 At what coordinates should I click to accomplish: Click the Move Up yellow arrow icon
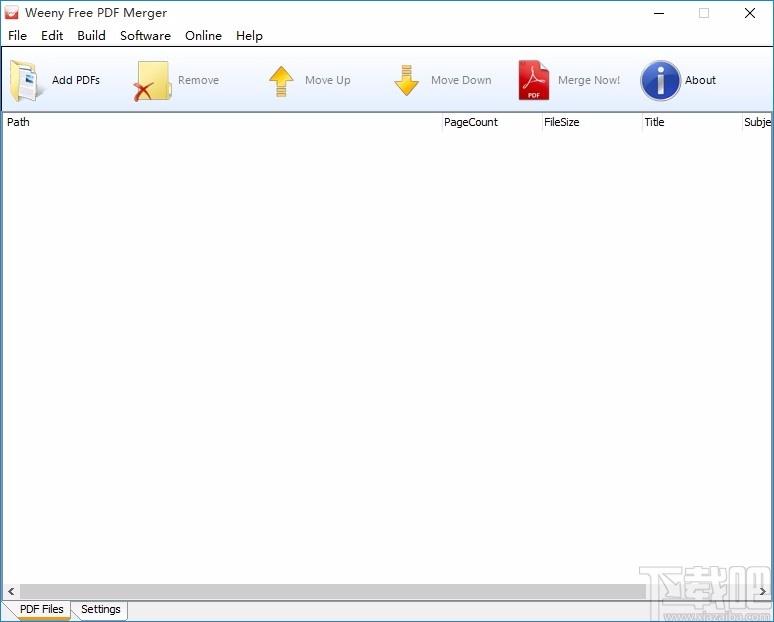pyautogui.click(x=281, y=81)
